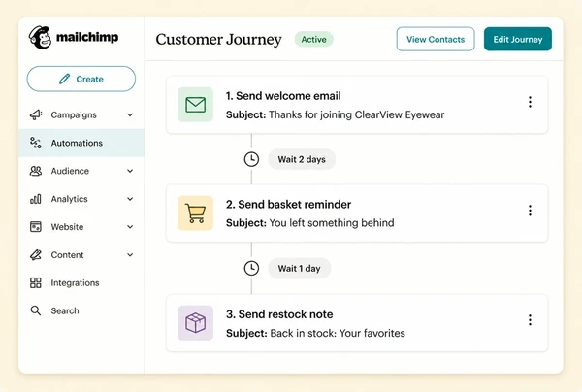The height and width of the screenshot is (392, 582).
Task: Click the Analytics bar chart icon
Action: (x=36, y=199)
